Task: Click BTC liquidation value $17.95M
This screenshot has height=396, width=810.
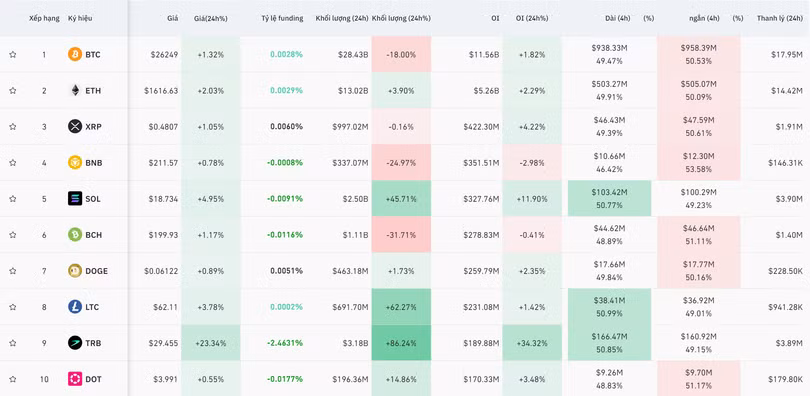Action: coord(787,54)
